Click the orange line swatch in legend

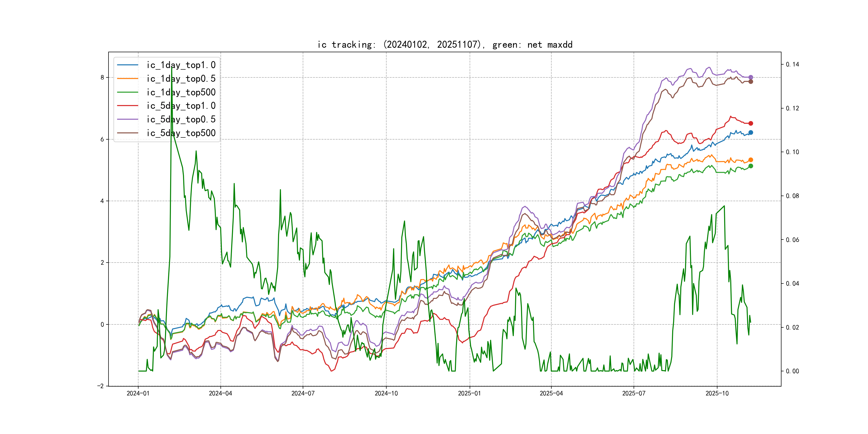(x=127, y=78)
